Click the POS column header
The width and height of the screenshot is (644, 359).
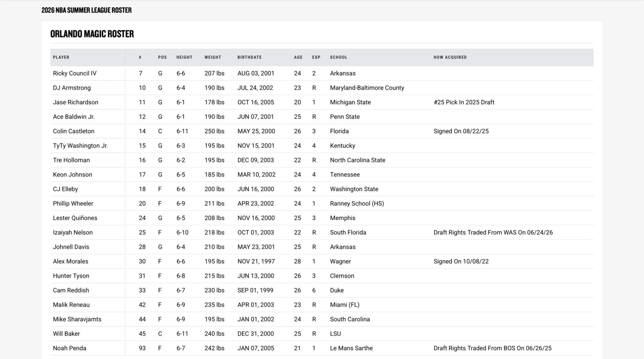[x=163, y=58]
